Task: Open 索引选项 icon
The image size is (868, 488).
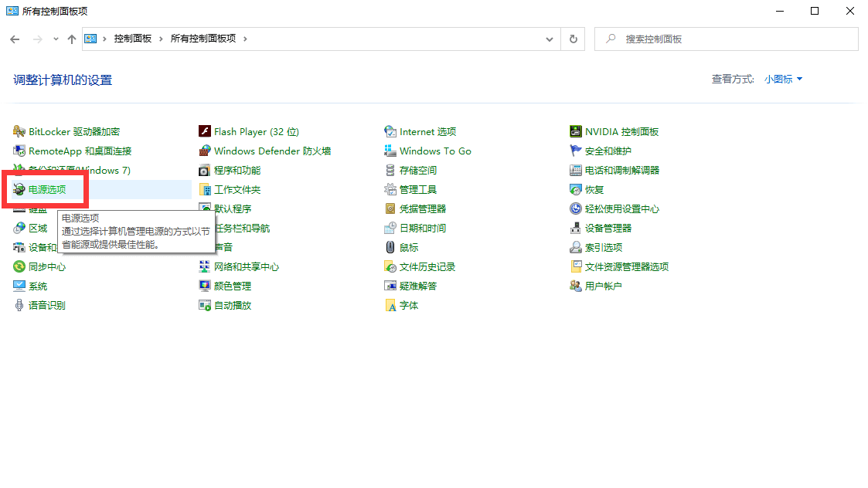Action: point(576,247)
